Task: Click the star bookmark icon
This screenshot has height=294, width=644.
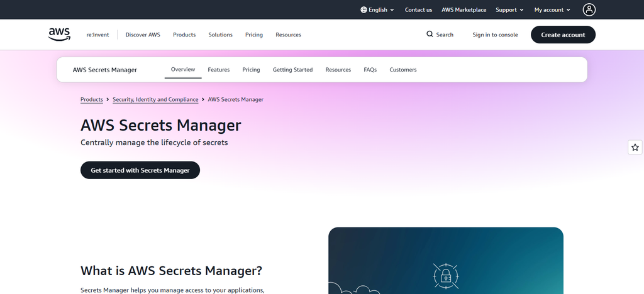Action: (635, 147)
